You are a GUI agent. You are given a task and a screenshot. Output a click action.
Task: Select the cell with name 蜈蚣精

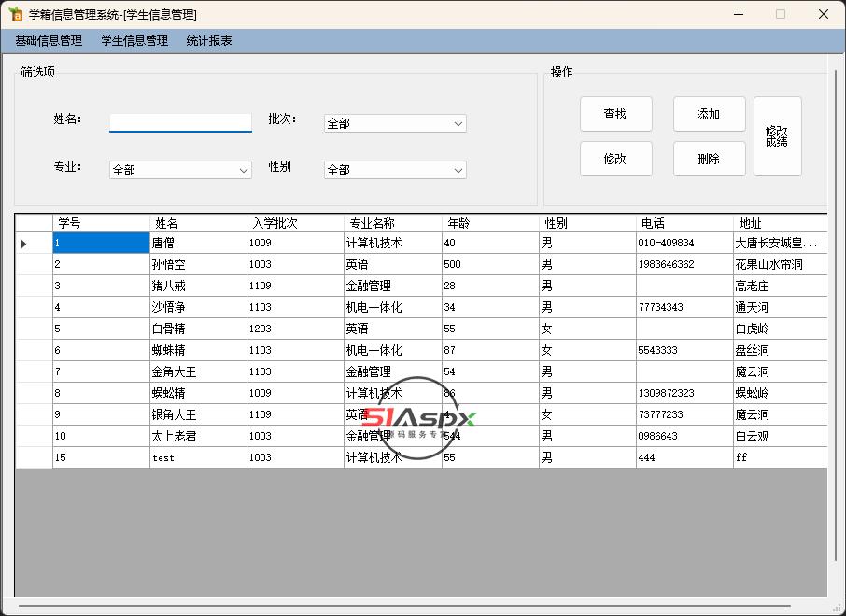click(198, 393)
